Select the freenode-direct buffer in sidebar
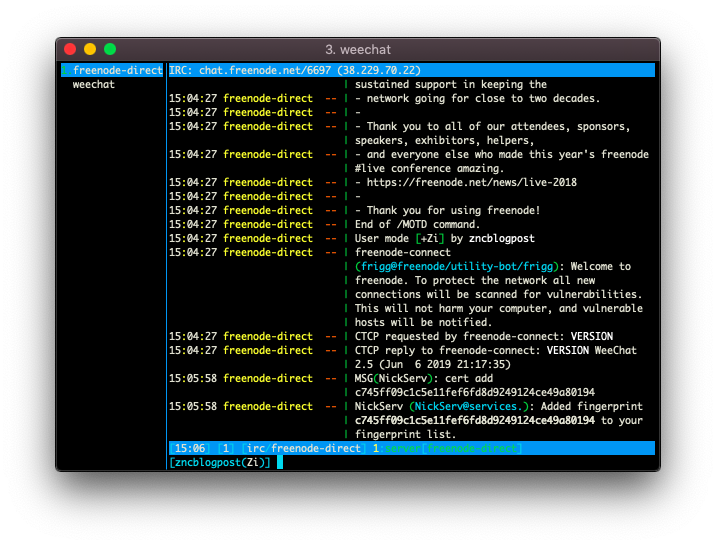This screenshot has height=545, width=716. click(112, 70)
